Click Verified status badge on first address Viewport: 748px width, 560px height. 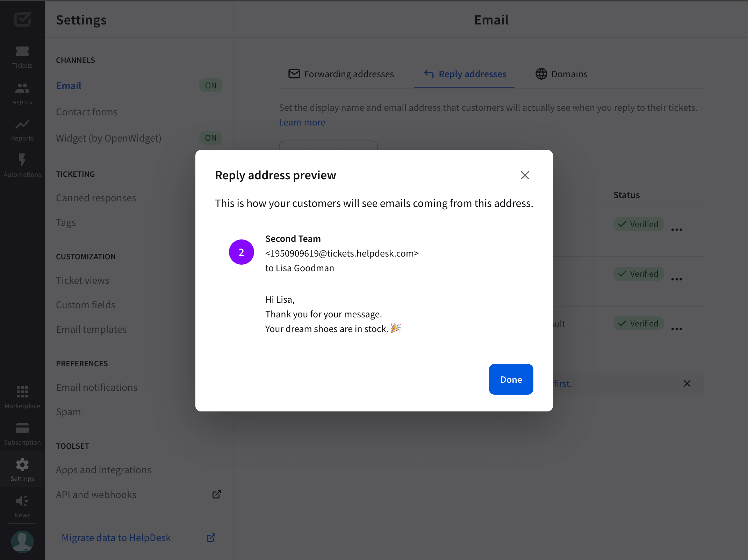click(x=638, y=224)
